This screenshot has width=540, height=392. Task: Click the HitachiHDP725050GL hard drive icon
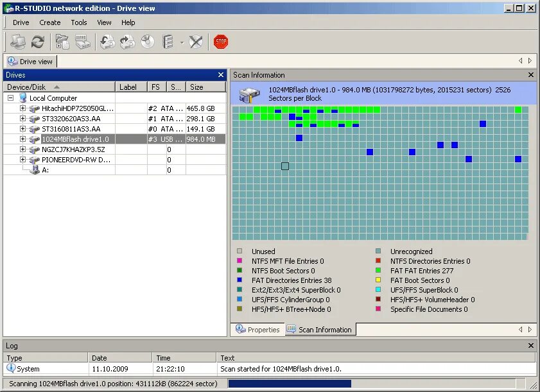[x=35, y=109]
